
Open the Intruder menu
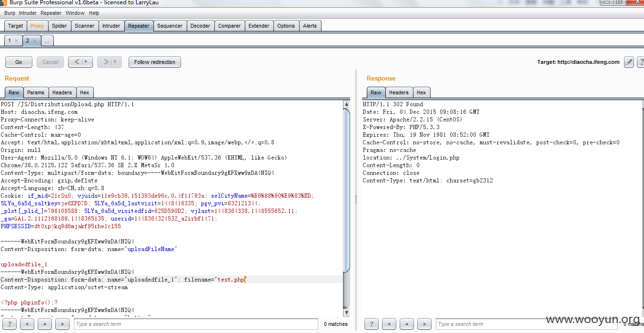point(28,13)
